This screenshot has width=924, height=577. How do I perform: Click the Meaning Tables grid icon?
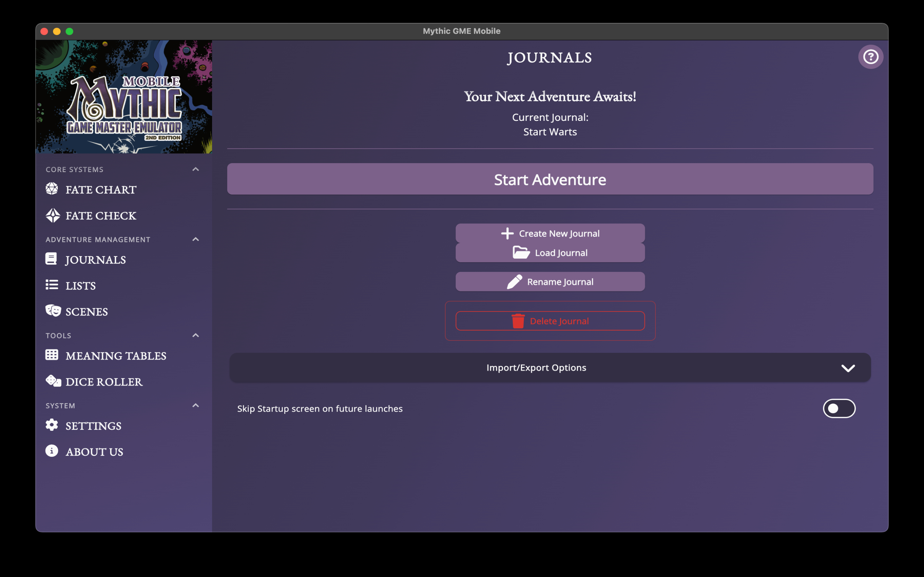tap(52, 355)
